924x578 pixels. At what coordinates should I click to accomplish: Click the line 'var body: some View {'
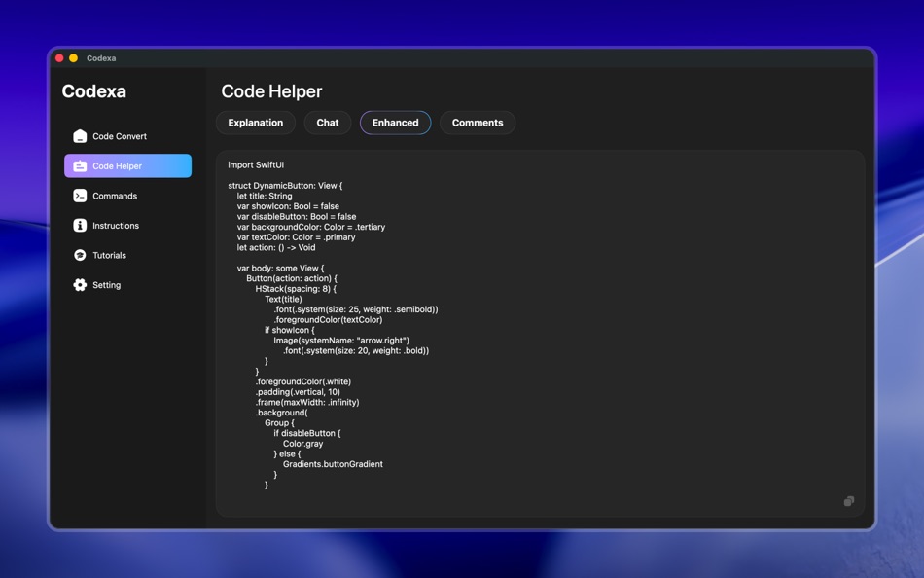280,269
